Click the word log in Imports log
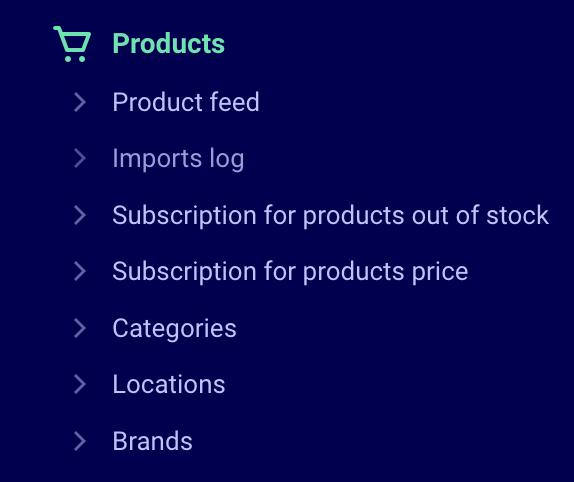This screenshot has width=574, height=482. pos(227,160)
